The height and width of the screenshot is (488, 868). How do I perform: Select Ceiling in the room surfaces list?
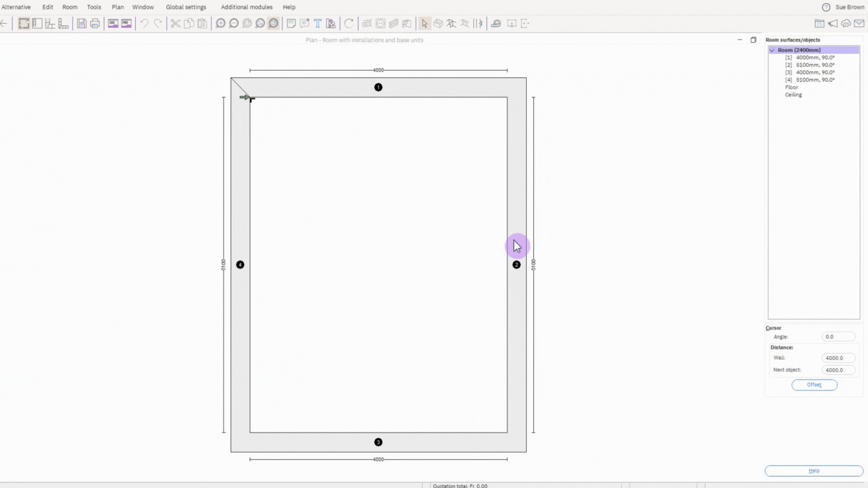point(793,94)
